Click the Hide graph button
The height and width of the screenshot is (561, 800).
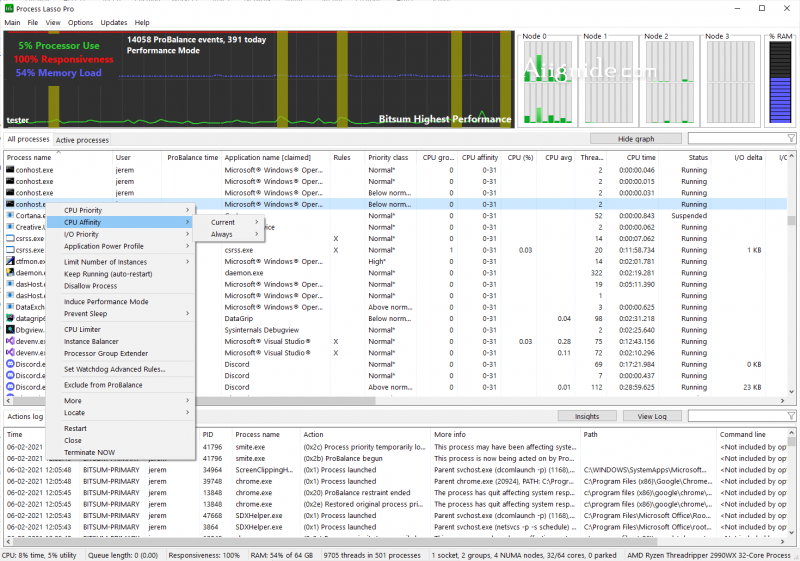(636, 139)
